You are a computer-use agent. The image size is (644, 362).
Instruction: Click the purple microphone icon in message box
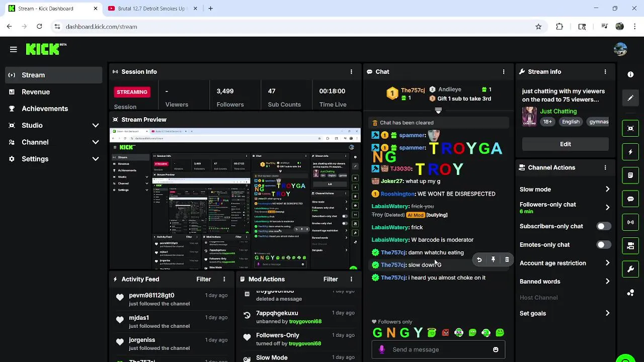point(381,350)
